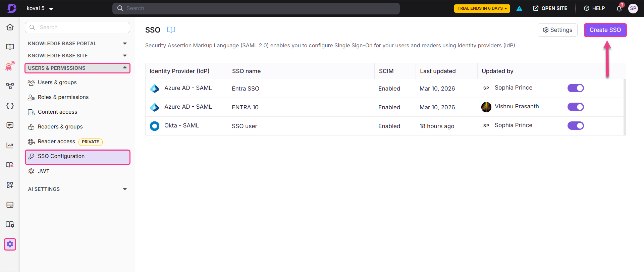Open the Settings gear icon in left rail
The height and width of the screenshot is (272, 644).
pyautogui.click(x=10, y=244)
